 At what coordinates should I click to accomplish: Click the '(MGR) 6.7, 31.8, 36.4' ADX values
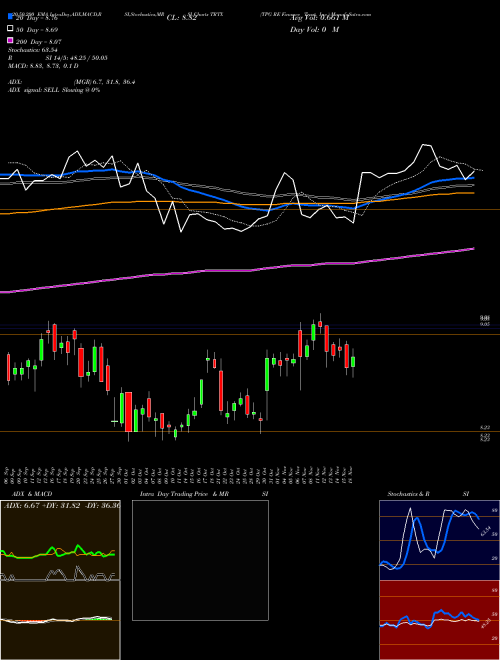104,82
